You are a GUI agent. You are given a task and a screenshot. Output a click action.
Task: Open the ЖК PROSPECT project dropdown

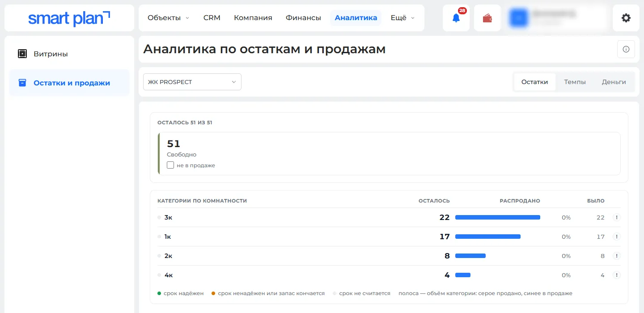[x=192, y=82]
